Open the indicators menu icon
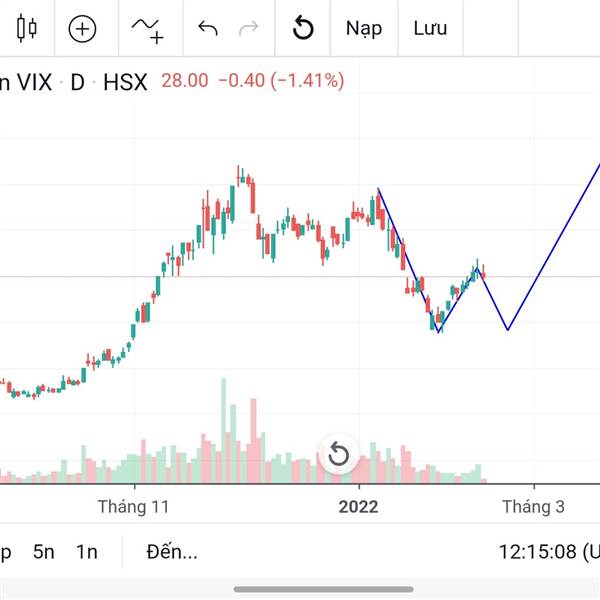Screen dimensions: 600x600 pos(148,30)
